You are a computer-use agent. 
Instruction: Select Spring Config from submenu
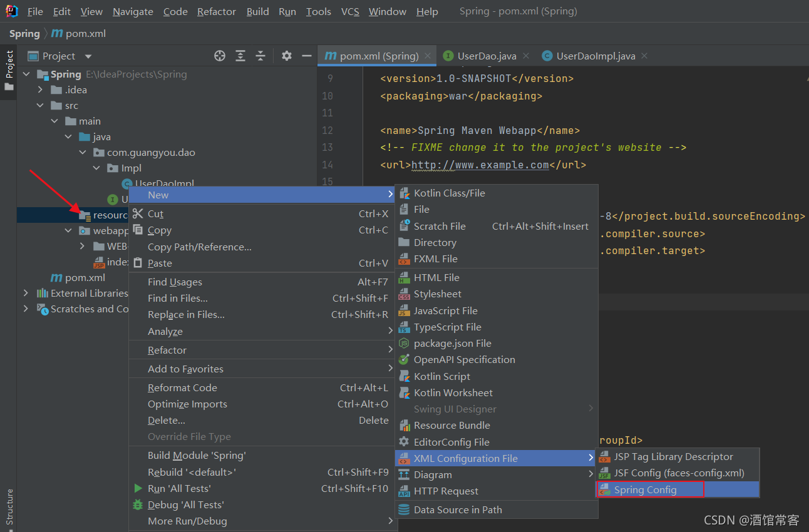click(x=678, y=489)
